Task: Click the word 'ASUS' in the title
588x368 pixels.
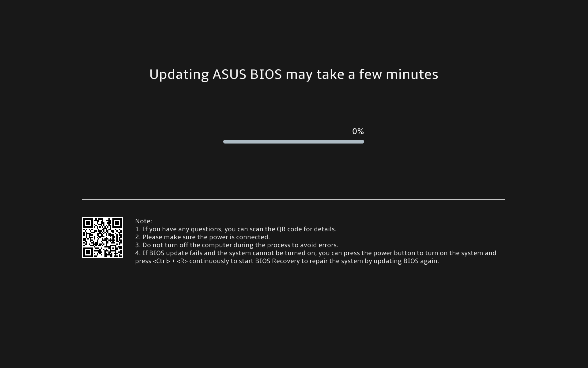Action: [x=229, y=75]
